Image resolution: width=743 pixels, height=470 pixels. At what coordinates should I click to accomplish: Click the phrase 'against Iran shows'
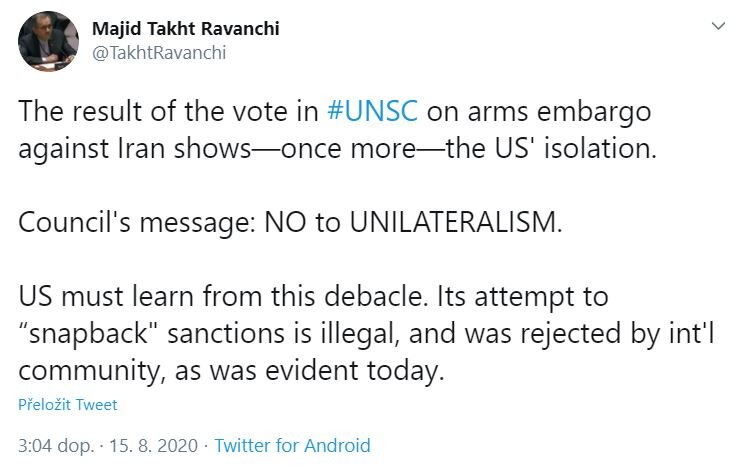tap(135, 149)
